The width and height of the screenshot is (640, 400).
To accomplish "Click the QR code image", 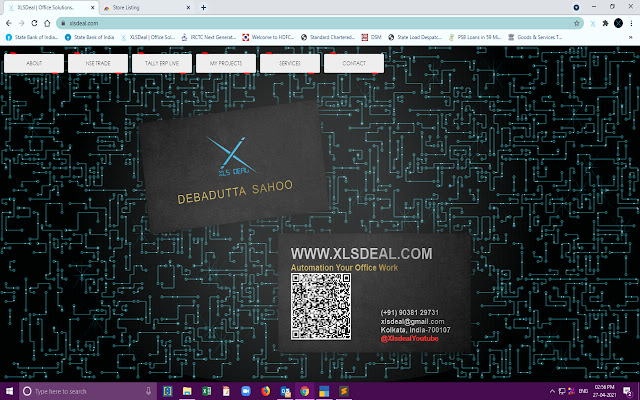I will pyautogui.click(x=321, y=307).
